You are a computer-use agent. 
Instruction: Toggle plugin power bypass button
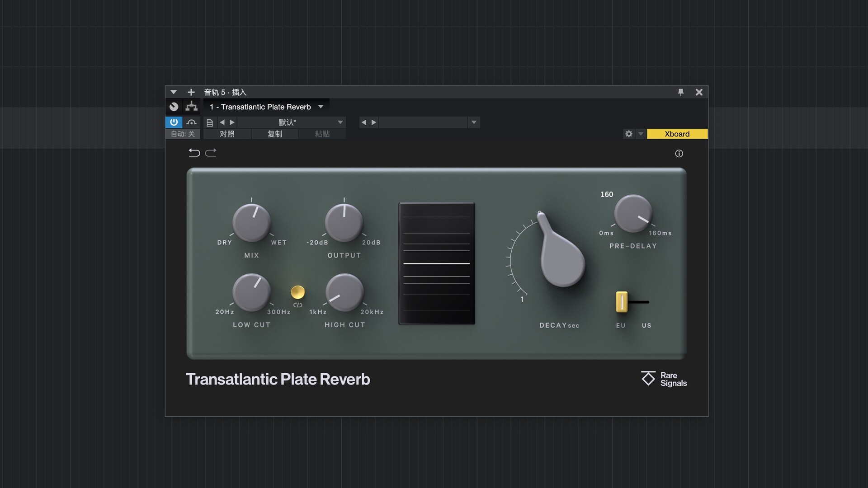pos(174,122)
